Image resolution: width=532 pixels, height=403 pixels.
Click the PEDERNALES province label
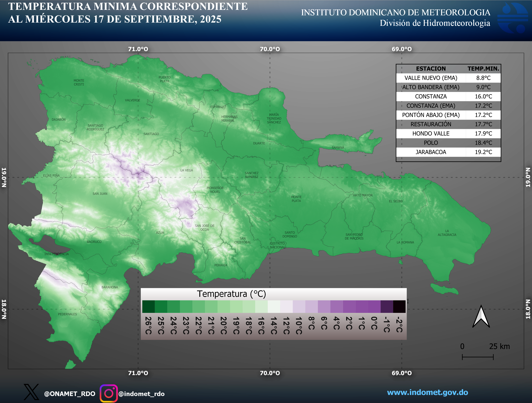click(67, 314)
